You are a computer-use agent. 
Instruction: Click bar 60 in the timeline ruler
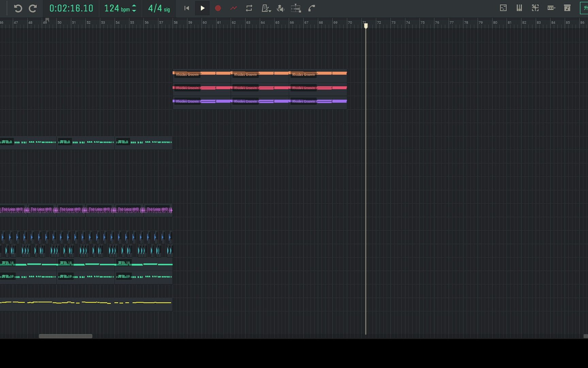(205, 22)
